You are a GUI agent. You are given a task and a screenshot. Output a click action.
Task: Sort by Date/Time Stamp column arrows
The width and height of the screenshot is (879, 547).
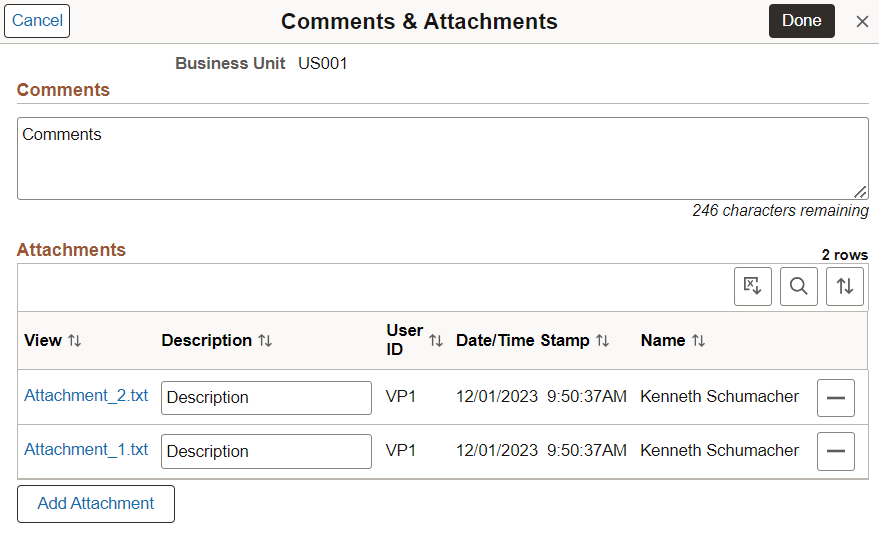tap(603, 340)
